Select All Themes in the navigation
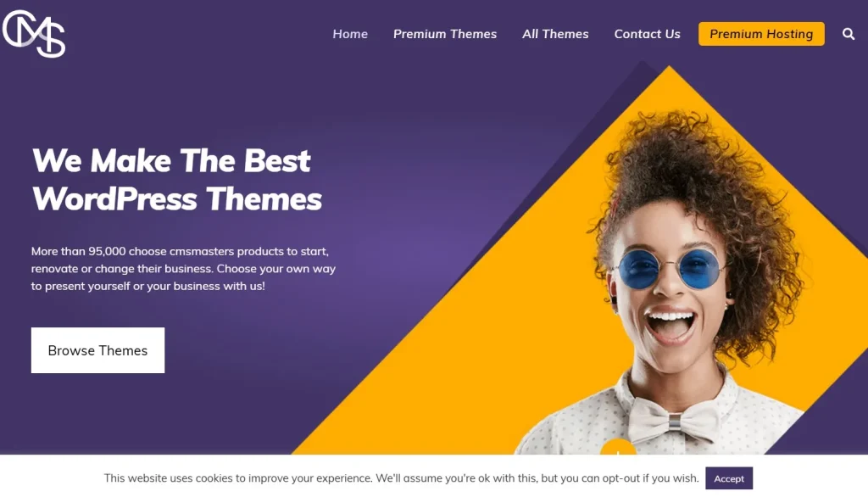 pyautogui.click(x=555, y=34)
